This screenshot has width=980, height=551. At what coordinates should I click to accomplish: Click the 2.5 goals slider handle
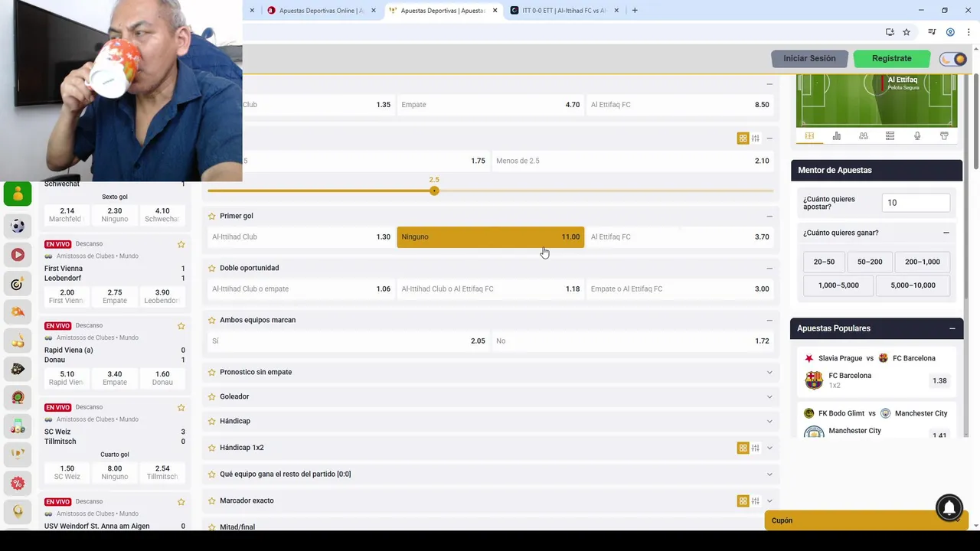point(434,191)
